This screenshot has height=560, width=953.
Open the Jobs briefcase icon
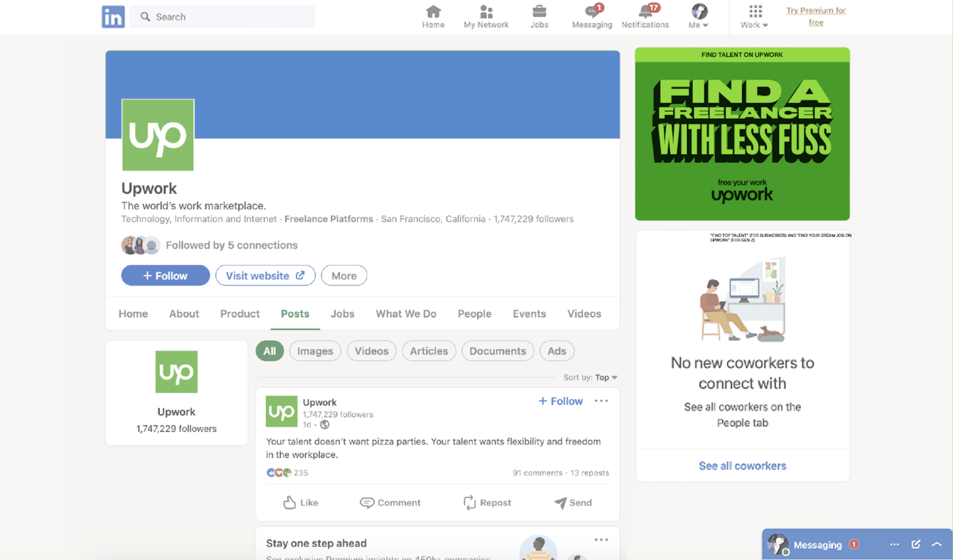(539, 17)
